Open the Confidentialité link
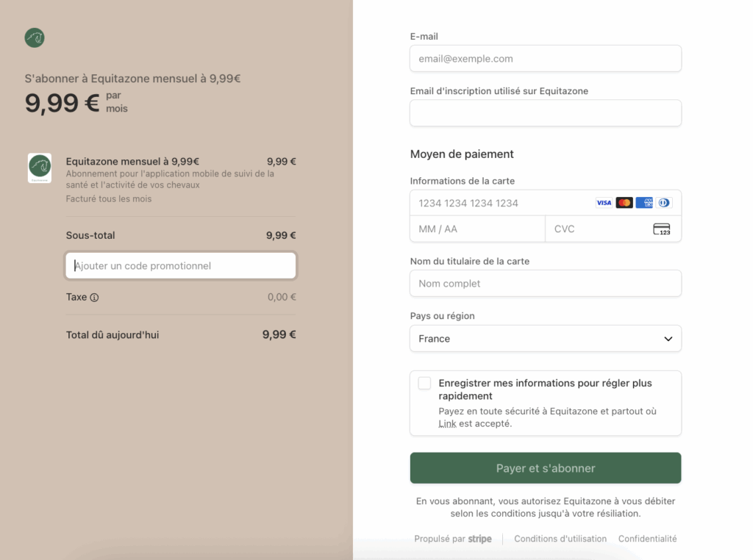Screen dimensions: 753x560 click(647, 539)
